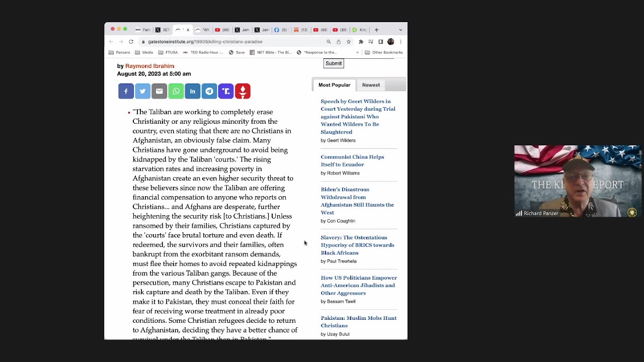
Task: Open 'Slavery: The Ostentatious Hypocrisy of BRICS' article
Action: (x=357, y=245)
